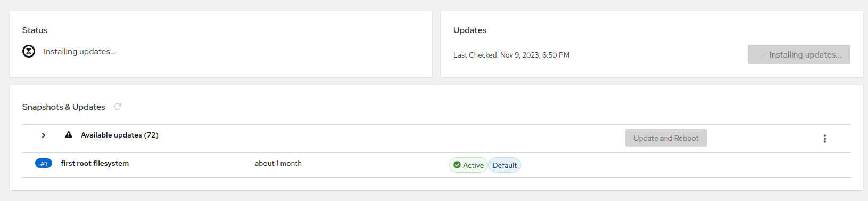Click the Updates card heading
Image resolution: width=868 pixels, height=201 pixels.
pyautogui.click(x=470, y=30)
